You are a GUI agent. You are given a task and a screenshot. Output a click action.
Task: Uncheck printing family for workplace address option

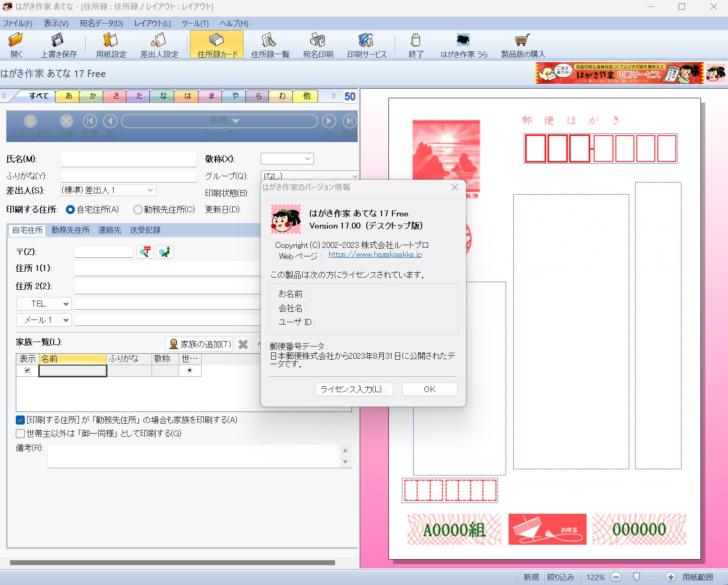[20, 420]
